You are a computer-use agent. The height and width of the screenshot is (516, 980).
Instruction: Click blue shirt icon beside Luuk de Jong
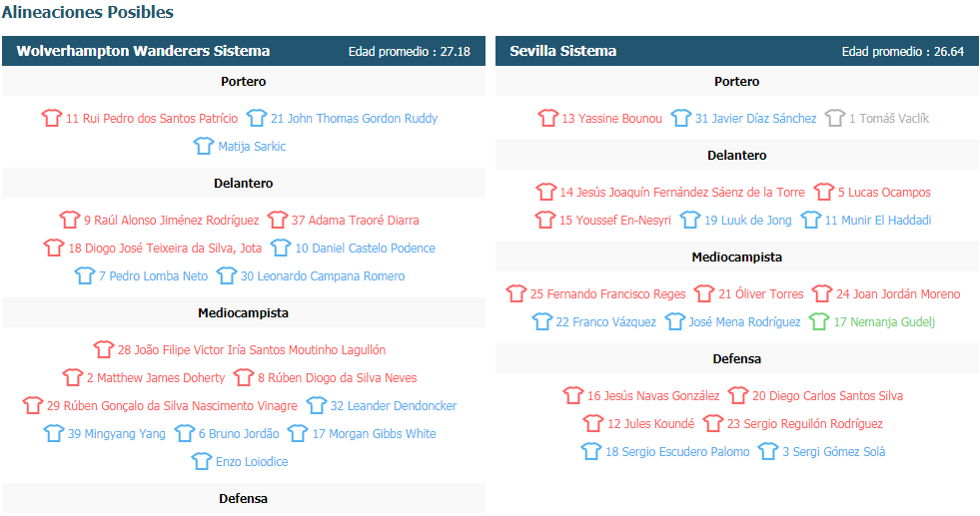pyautogui.click(x=690, y=220)
